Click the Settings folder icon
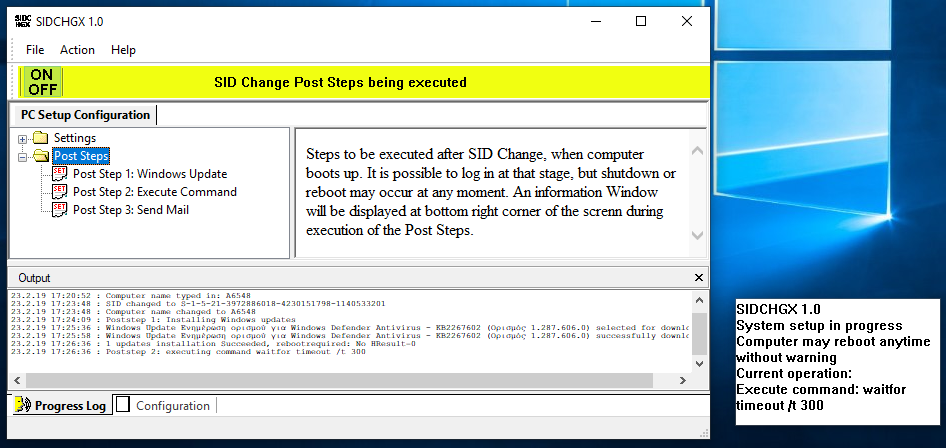This screenshot has height=448, width=946. pos(40,137)
